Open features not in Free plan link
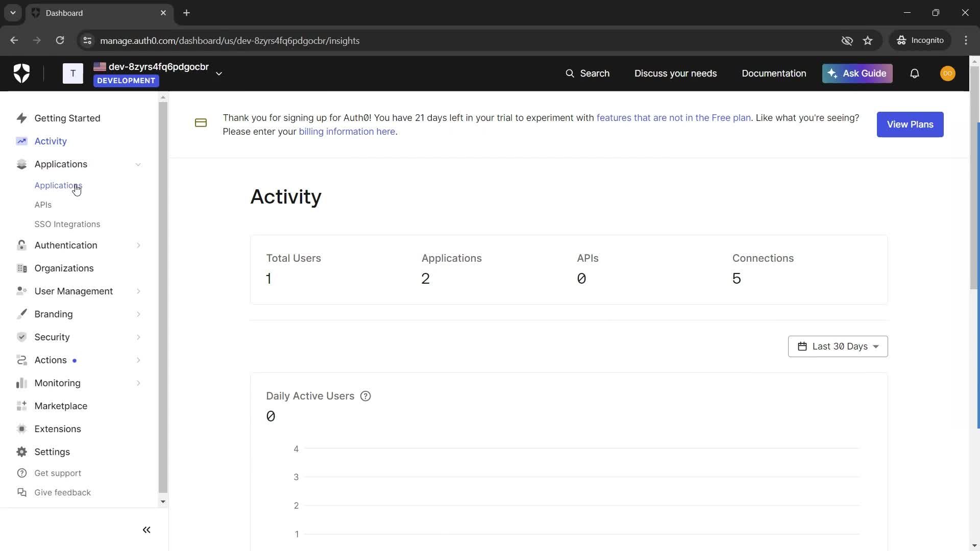 click(673, 118)
